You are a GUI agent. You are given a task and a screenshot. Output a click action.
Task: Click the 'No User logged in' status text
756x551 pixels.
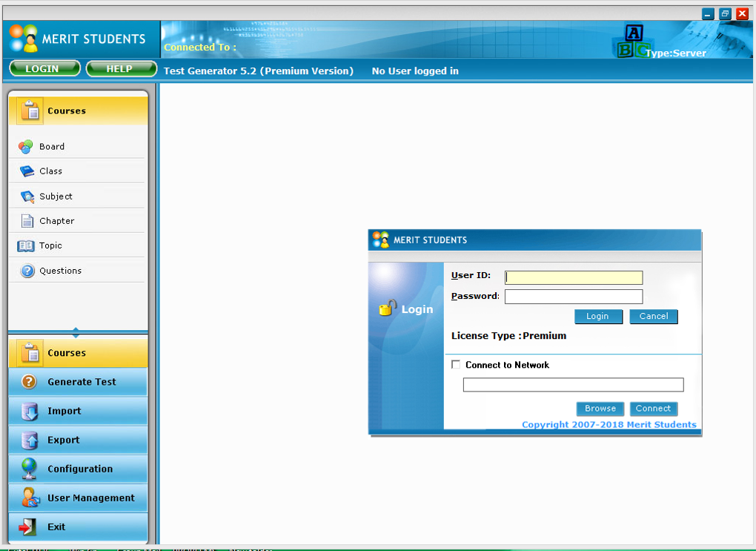414,71
